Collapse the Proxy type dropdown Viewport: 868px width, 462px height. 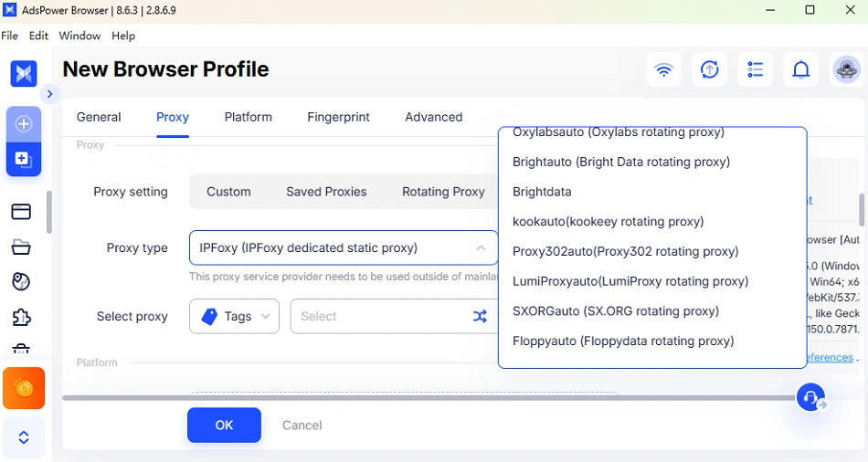tap(481, 247)
